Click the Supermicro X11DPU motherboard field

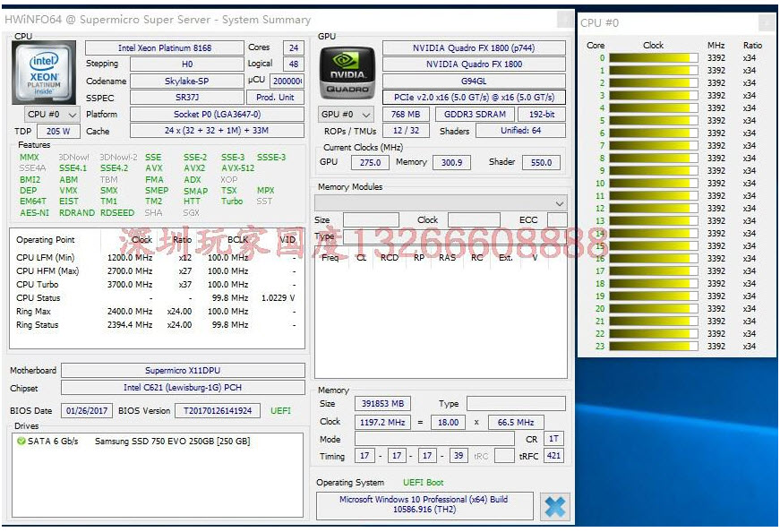(x=183, y=370)
